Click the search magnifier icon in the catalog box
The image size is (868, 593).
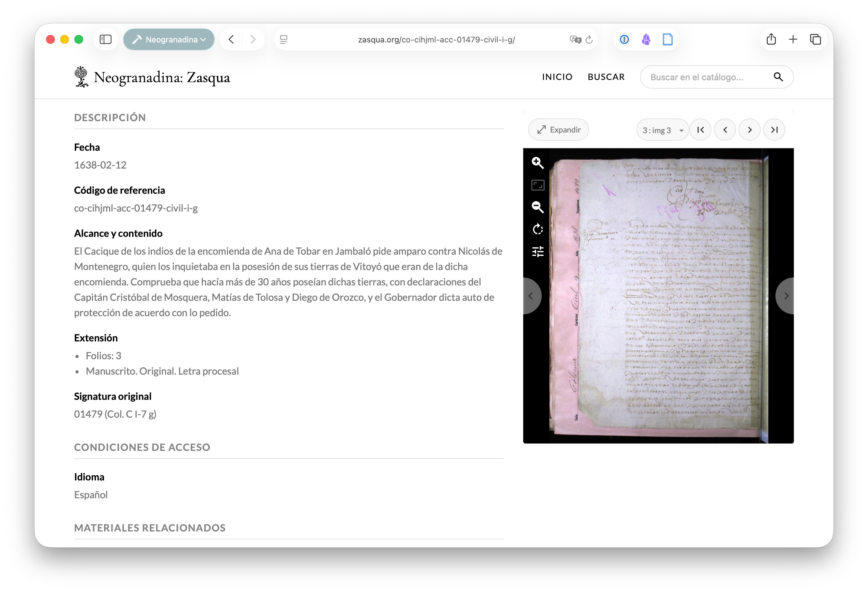pos(778,77)
